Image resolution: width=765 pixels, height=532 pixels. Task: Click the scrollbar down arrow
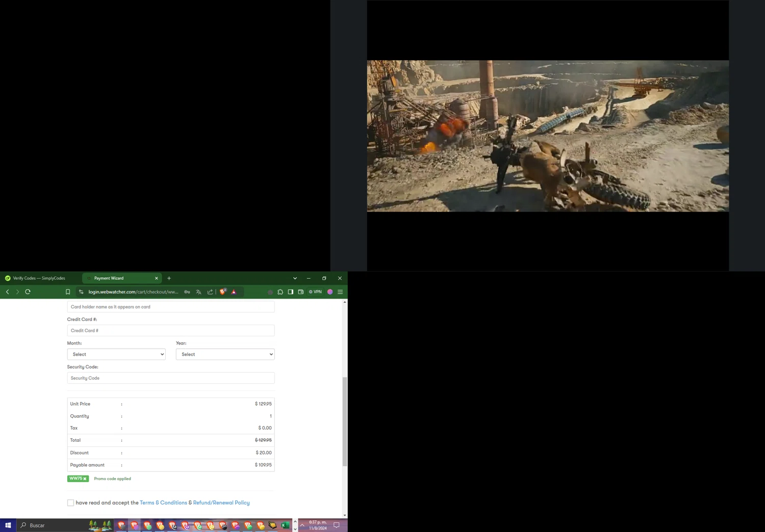(345, 515)
